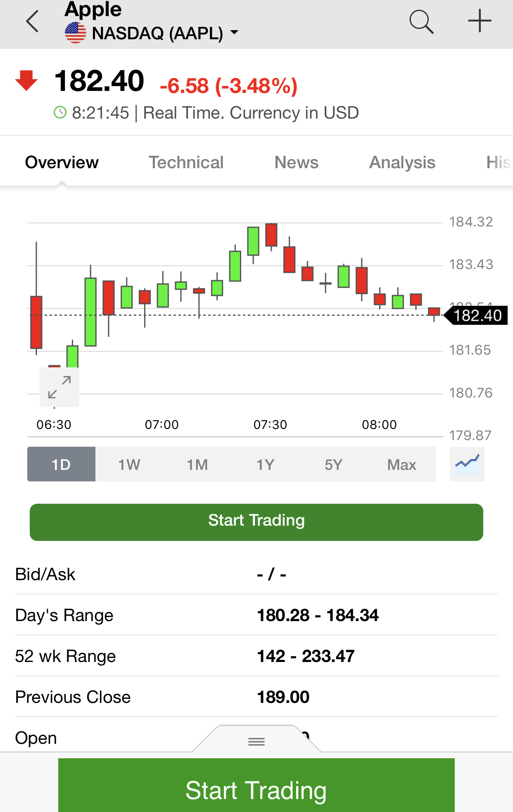The height and width of the screenshot is (812, 513).
Task: Tap the 181.65 price axis label
Action: (470, 350)
